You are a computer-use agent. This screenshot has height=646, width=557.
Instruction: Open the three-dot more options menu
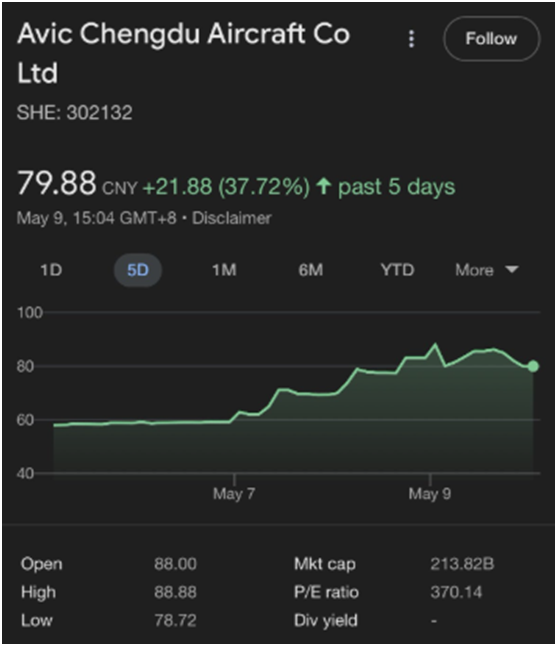pyautogui.click(x=411, y=39)
